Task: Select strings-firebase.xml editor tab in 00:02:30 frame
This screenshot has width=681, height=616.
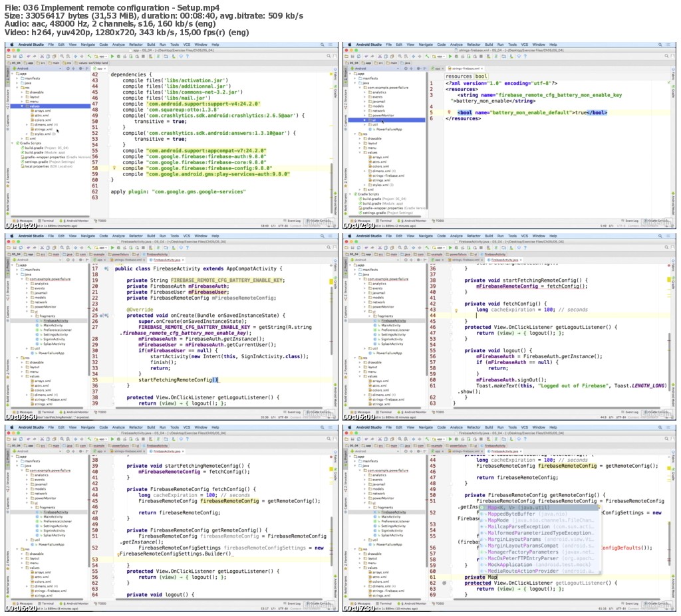Action: pyautogui.click(x=465, y=68)
